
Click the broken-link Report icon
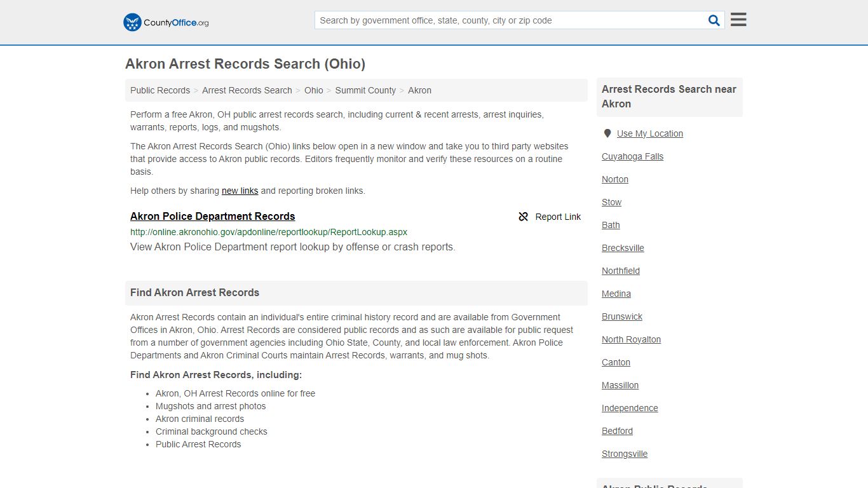(x=524, y=217)
